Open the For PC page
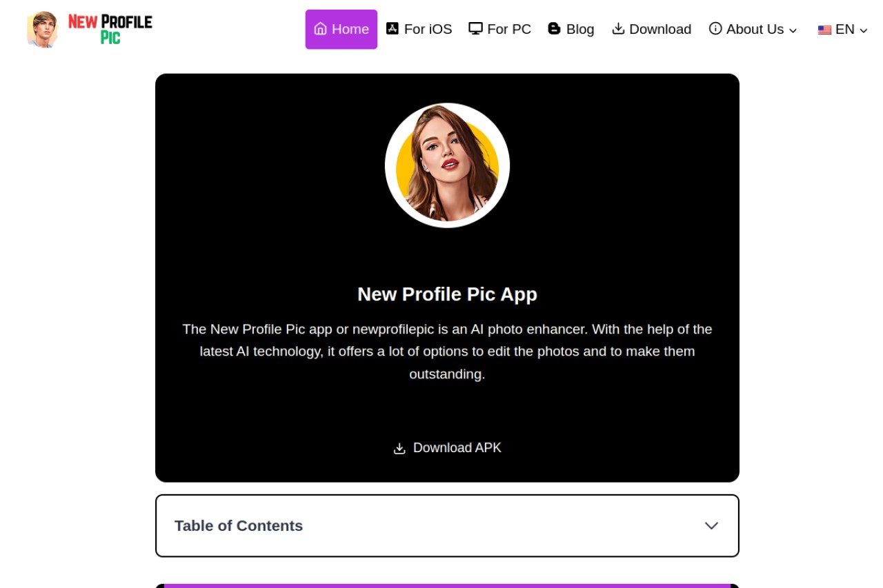Screen dimensions: 883x588 tap(500, 29)
